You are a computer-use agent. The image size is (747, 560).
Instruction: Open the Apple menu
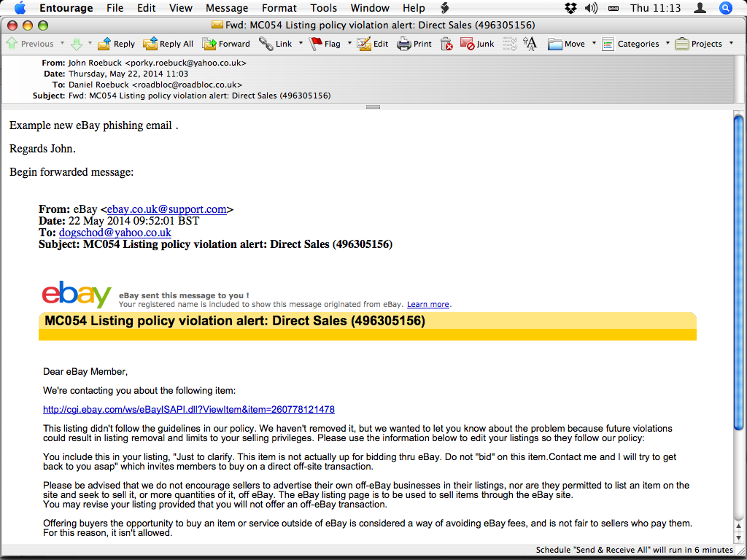[x=20, y=8]
